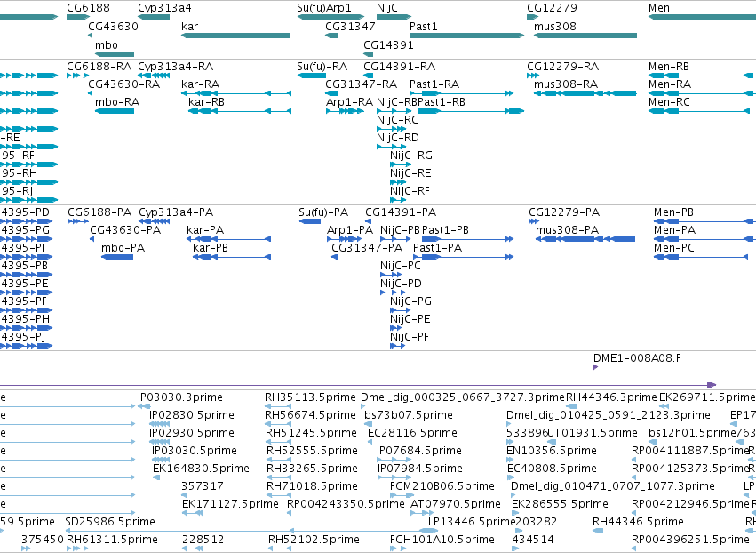Open transcript NijC-RF
This screenshot has height=553, width=756.
[x=410, y=191]
